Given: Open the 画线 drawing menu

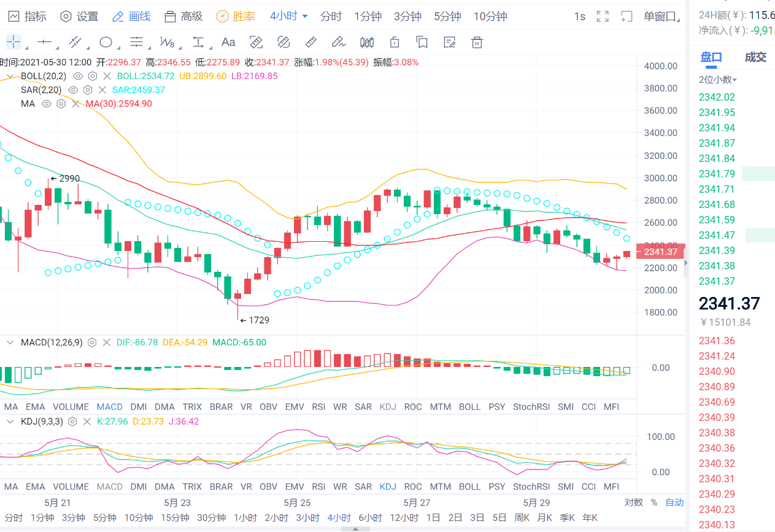Looking at the screenshot, I should [x=133, y=16].
